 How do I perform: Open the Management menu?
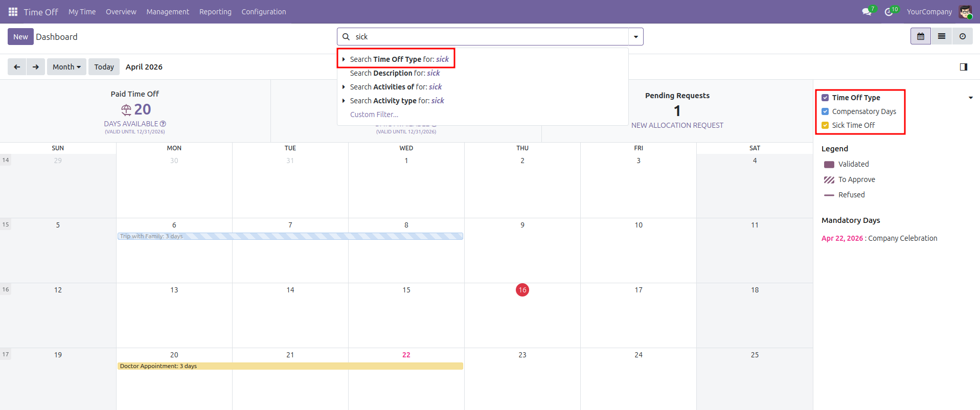(x=168, y=12)
